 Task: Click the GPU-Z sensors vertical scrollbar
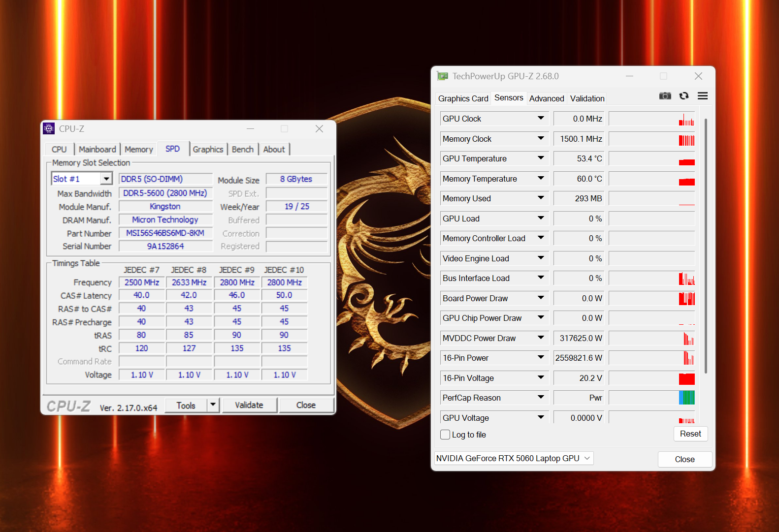tap(706, 246)
